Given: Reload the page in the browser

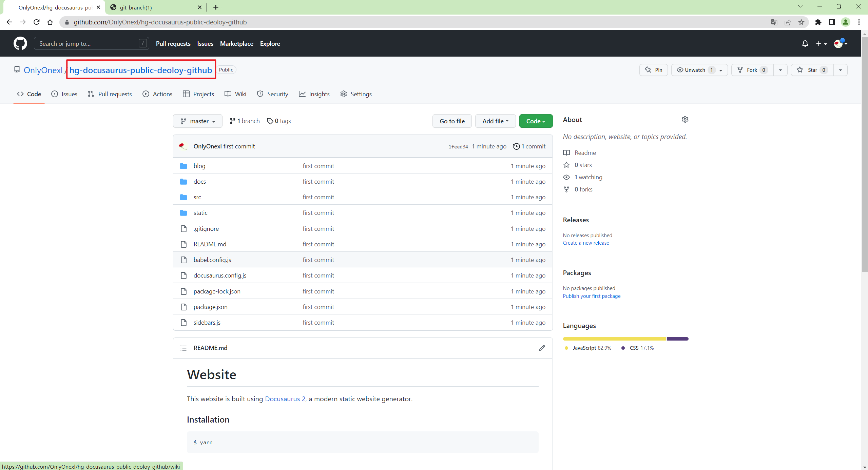Looking at the screenshot, I should click(37, 22).
